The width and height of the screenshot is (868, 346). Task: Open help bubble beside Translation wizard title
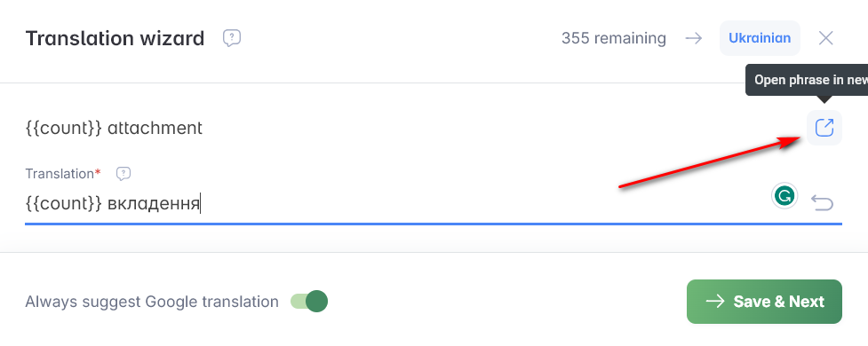(x=231, y=38)
